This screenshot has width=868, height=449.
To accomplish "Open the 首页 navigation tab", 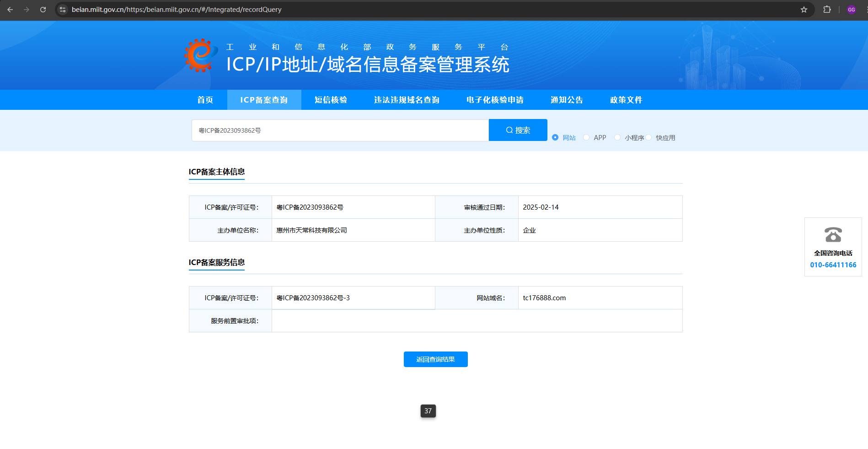I will [x=205, y=100].
